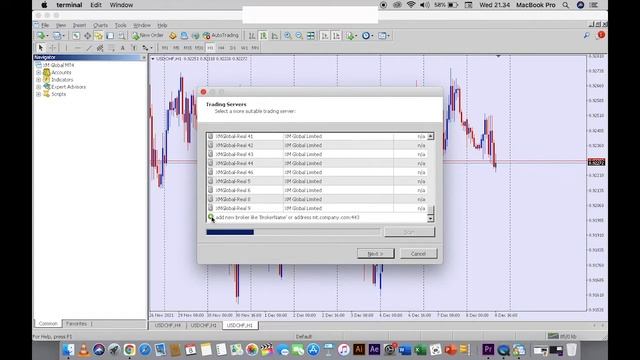This screenshot has height=360, width=640.
Task: Select the crosshair tool
Action: click(53, 48)
